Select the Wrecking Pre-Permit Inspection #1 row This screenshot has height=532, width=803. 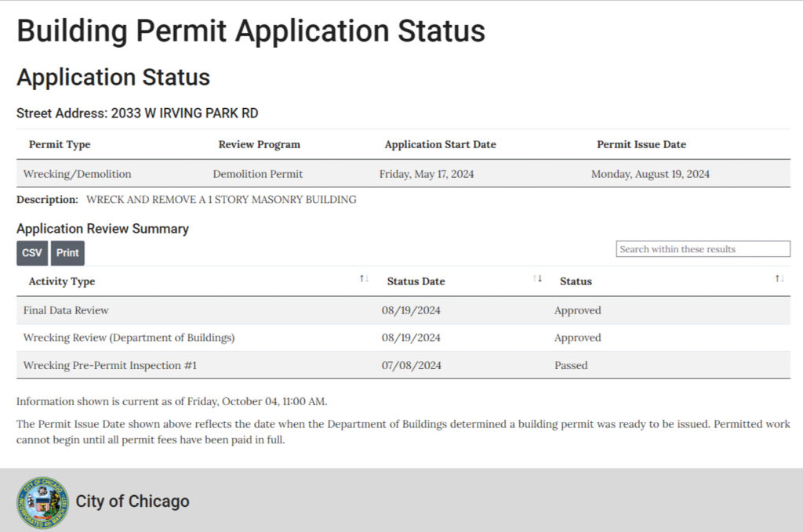coord(108,365)
